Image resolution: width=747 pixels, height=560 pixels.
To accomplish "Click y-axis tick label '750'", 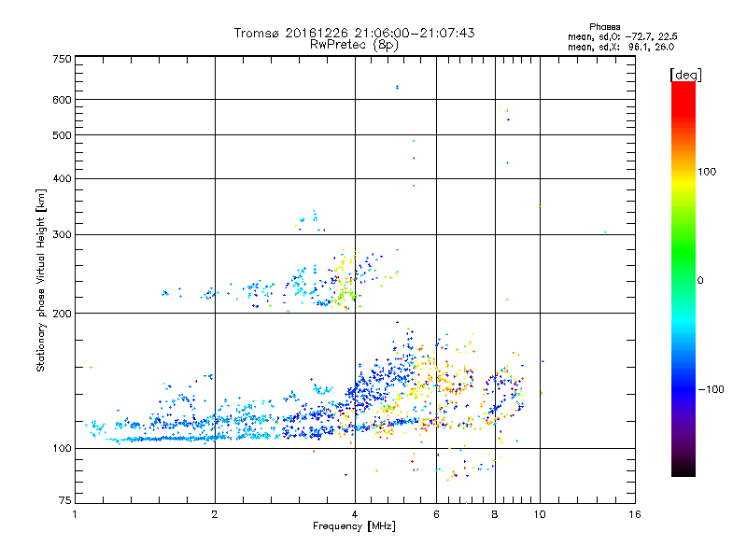I will click(x=62, y=59).
